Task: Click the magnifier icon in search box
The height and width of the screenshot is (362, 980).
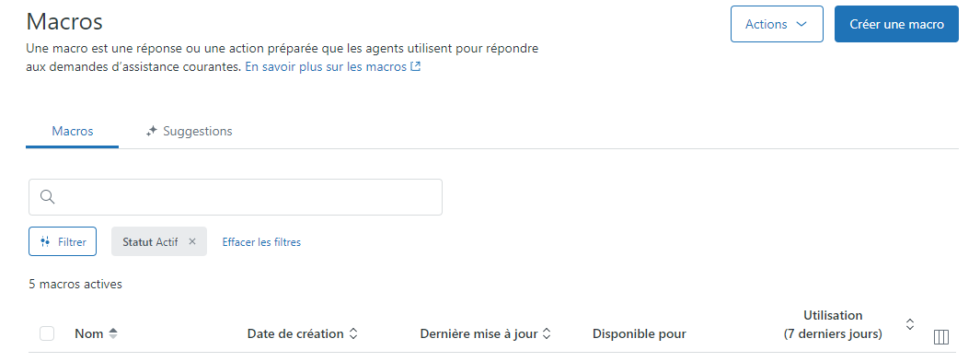Action: coord(48,197)
